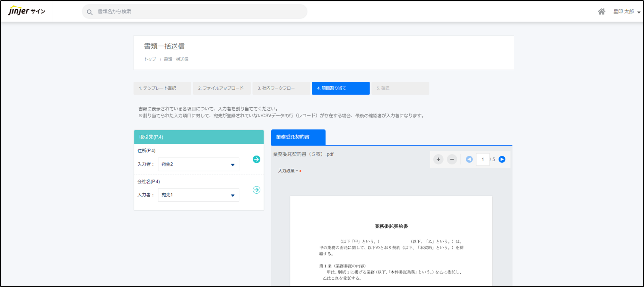This screenshot has width=644, height=287.
Task: Click the 取引先(P.4) panel header
Action: click(x=199, y=137)
